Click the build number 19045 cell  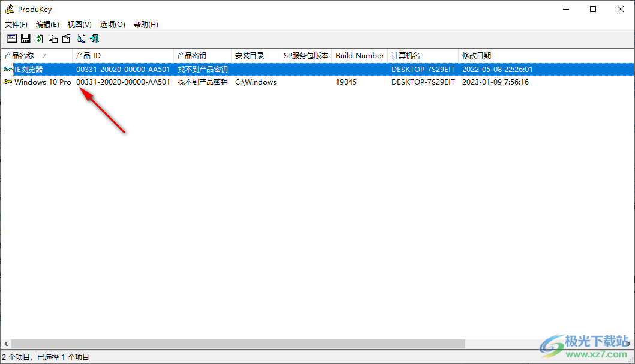coord(346,82)
